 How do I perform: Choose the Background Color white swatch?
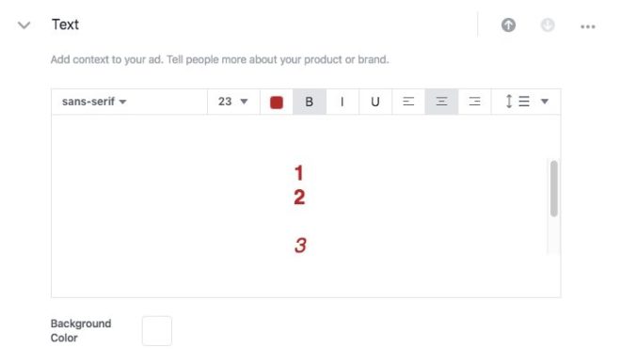157,331
